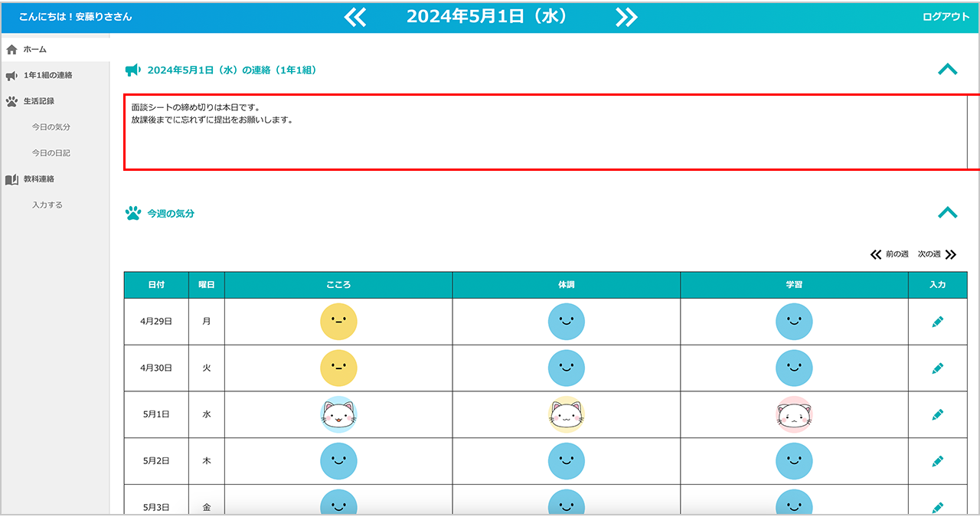Screen dimensions: 980x517
Task: Click the pencil edit icon for 4月30日
Action: (x=937, y=368)
